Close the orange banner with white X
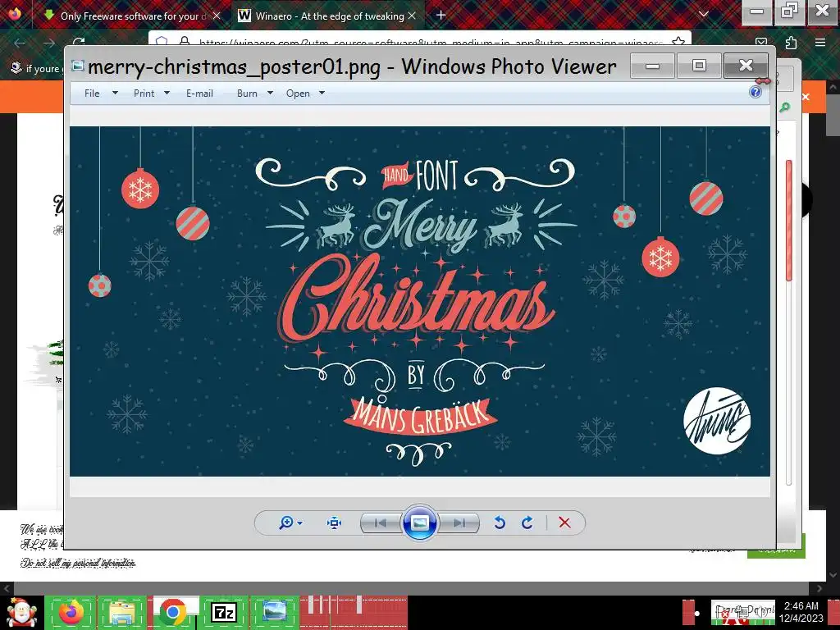The width and height of the screenshot is (840, 630). (806, 97)
